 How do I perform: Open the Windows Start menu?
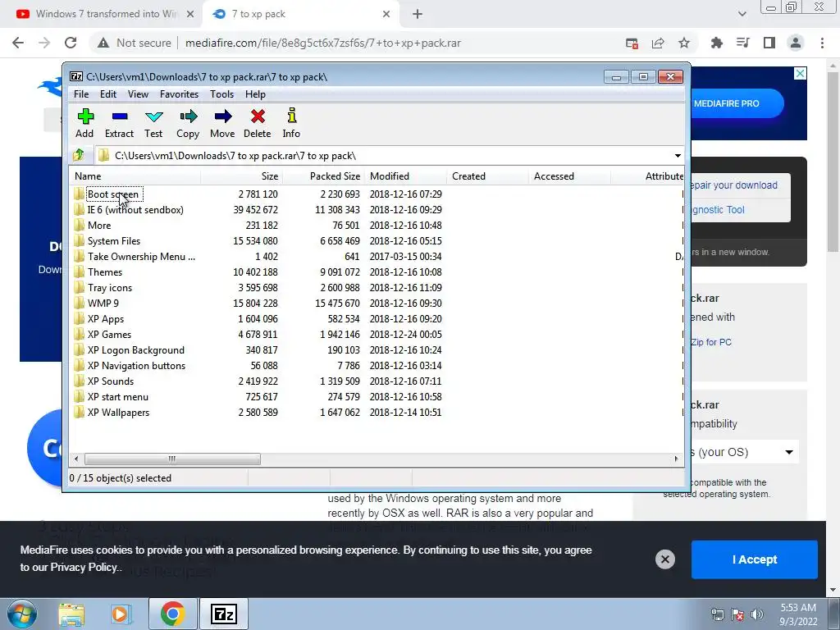(22, 614)
